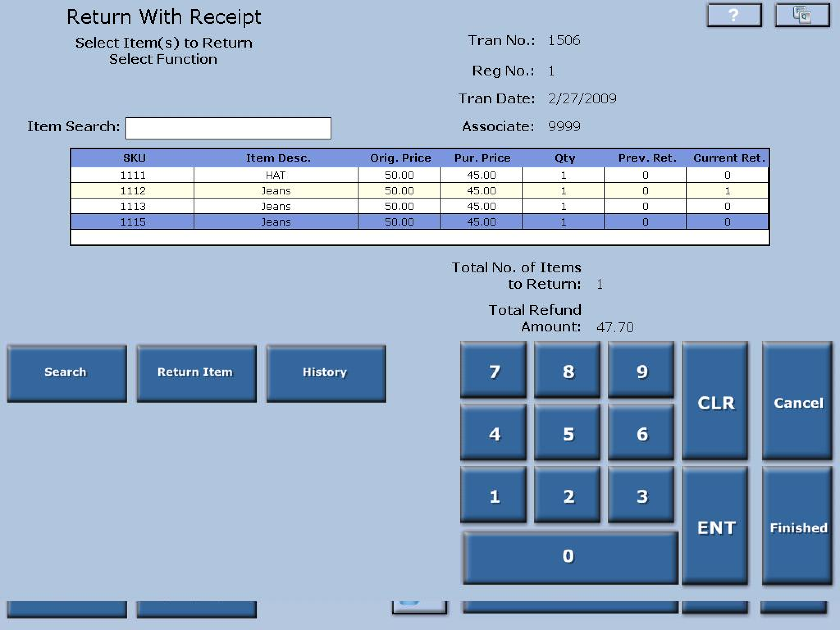Select the Jeans row with SKU 1115
Screen dimensions: 840x630
(275, 221)
